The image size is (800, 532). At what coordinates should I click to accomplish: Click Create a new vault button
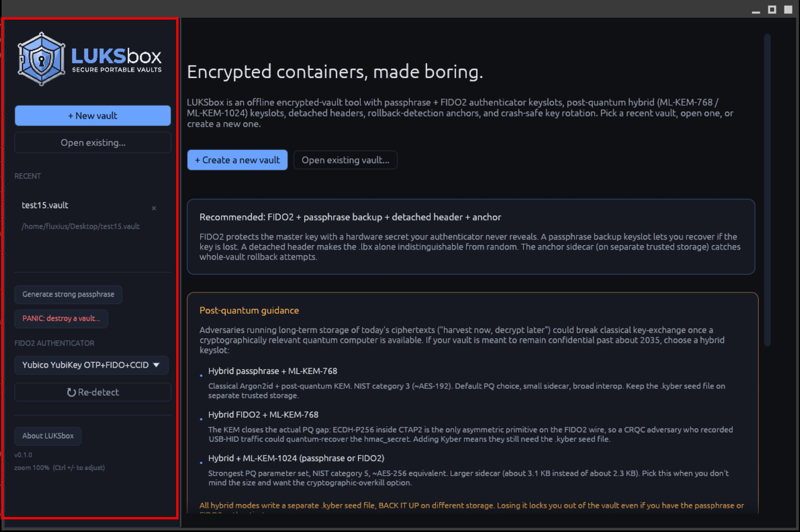[237, 160]
